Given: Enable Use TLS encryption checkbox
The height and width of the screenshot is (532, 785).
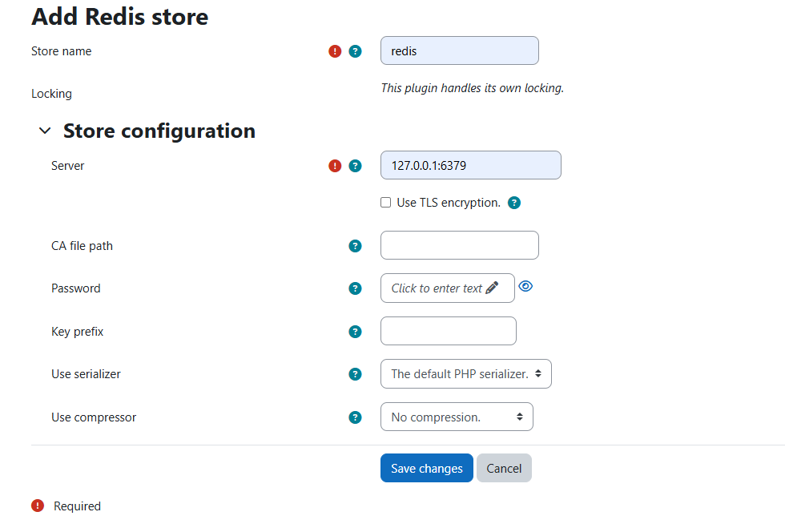Looking at the screenshot, I should tap(385, 203).
